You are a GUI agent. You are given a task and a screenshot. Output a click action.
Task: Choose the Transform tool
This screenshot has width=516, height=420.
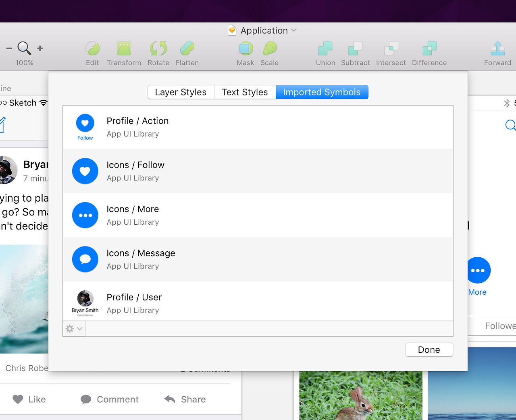[124, 54]
